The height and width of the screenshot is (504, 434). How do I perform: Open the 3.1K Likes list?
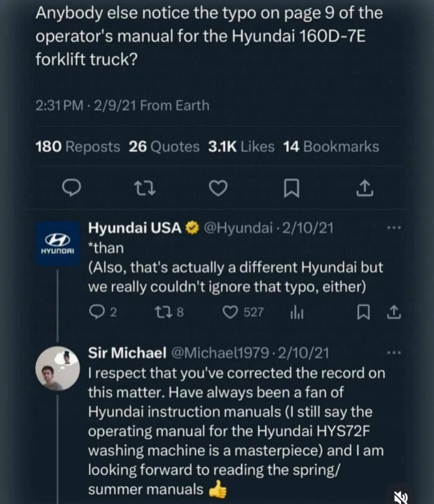click(x=241, y=147)
